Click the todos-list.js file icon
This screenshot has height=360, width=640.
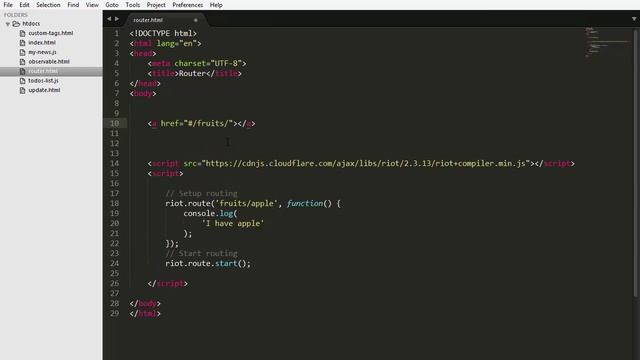(x=22, y=81)
